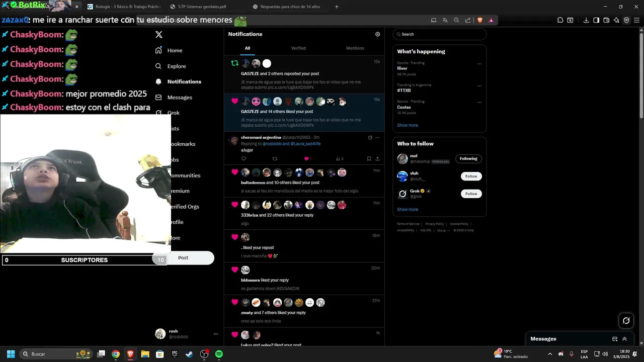
Task: Open more options for cheromani's post
Action: tap(377, 138)
